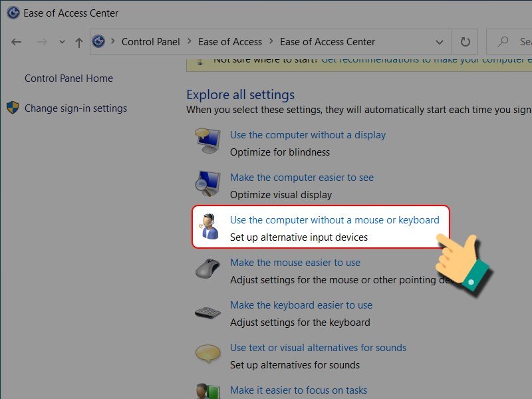Open Control Panel Home link
Screen dimensions: 532x399
[68, 78]
